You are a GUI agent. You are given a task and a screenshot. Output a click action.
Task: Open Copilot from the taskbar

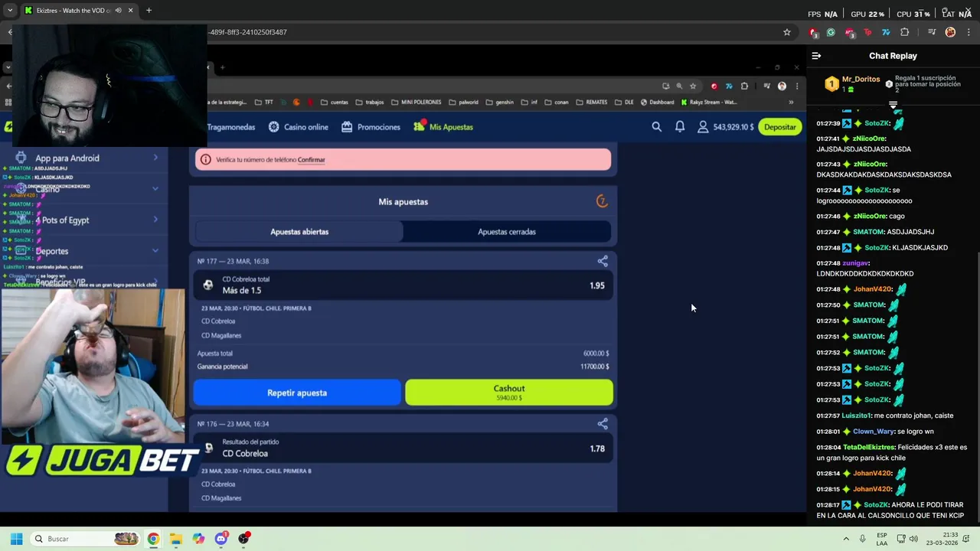click(x=198, y=539)
